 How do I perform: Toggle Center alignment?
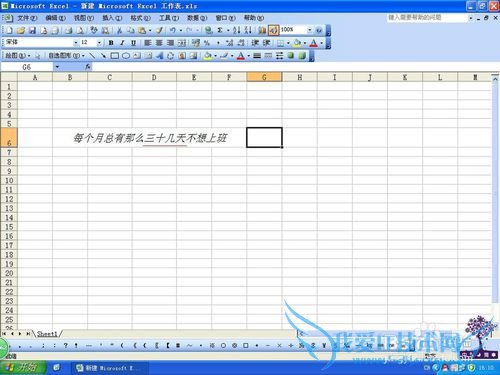[x=159, y=43]
